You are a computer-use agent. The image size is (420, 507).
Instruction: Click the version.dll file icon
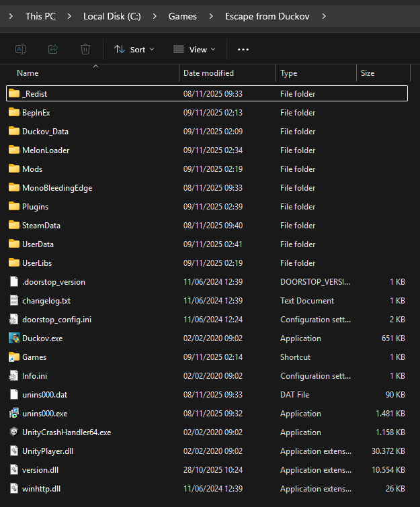(x=14, y=469)
